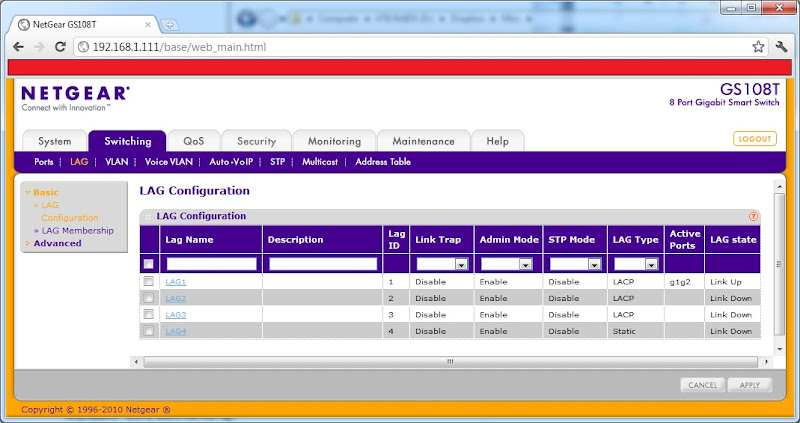Open the LAG4 link
Viewport: 800px width, 423px height.
pos(176,331)
